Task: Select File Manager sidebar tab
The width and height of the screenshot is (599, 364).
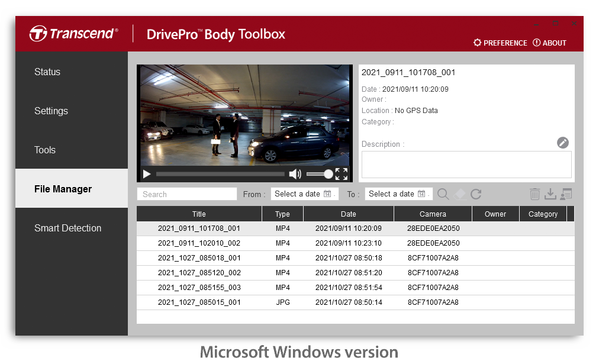Action: (x=72, y=189)
